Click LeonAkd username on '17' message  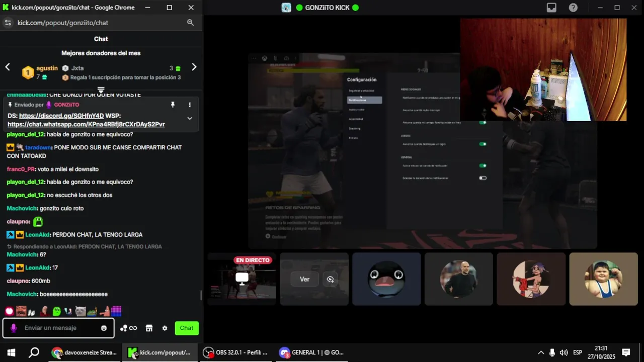(x=37, y=268)
